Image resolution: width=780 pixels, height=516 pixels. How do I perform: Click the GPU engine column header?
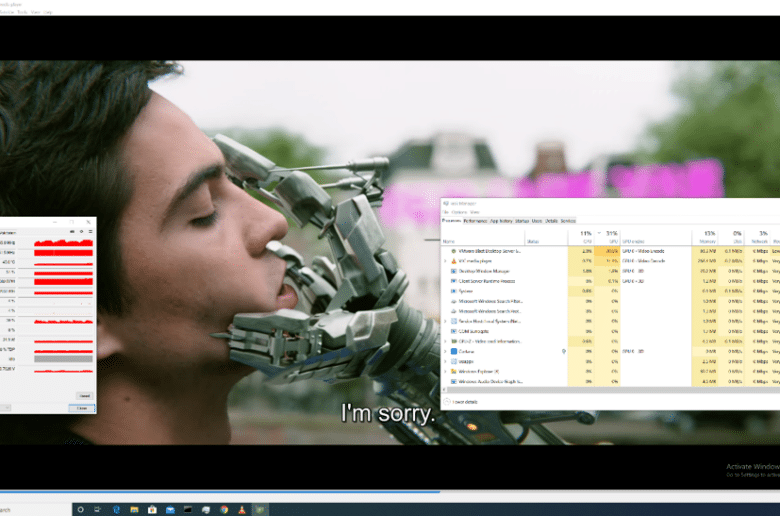[656, 237]
